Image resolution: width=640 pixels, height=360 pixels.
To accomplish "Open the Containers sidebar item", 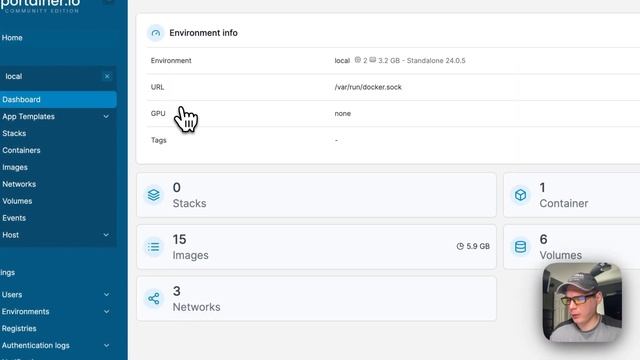I will 21,151.
